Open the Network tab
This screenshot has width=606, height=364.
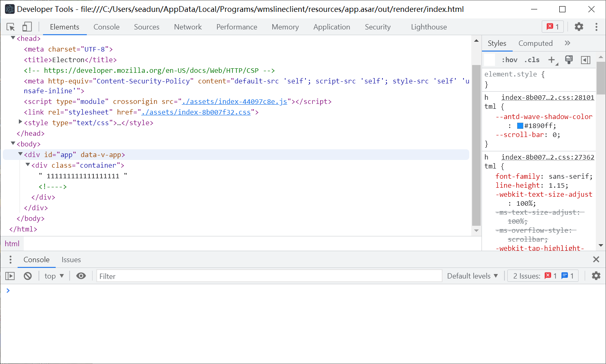tap(188, 27)
